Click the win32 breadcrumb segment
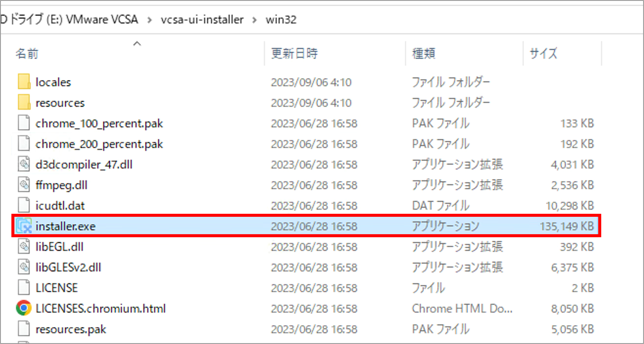Image resolution: width=644 pixels, height=344 pixels. coord(281,20)
